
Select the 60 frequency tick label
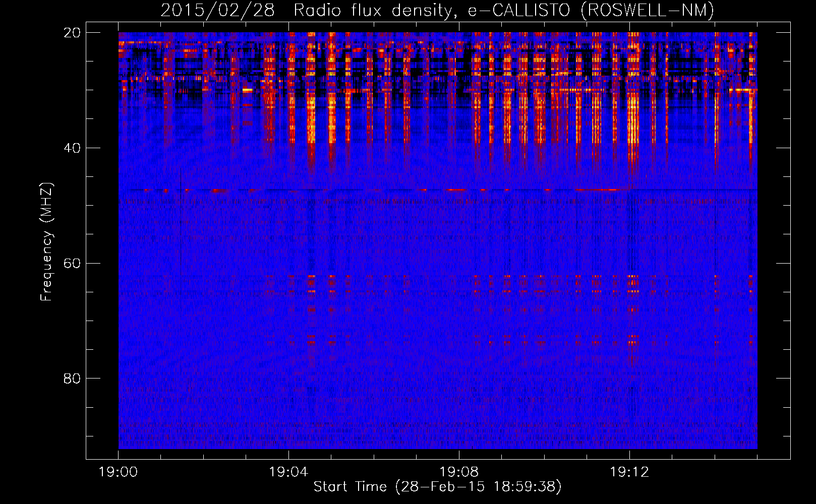coord(72,264)
